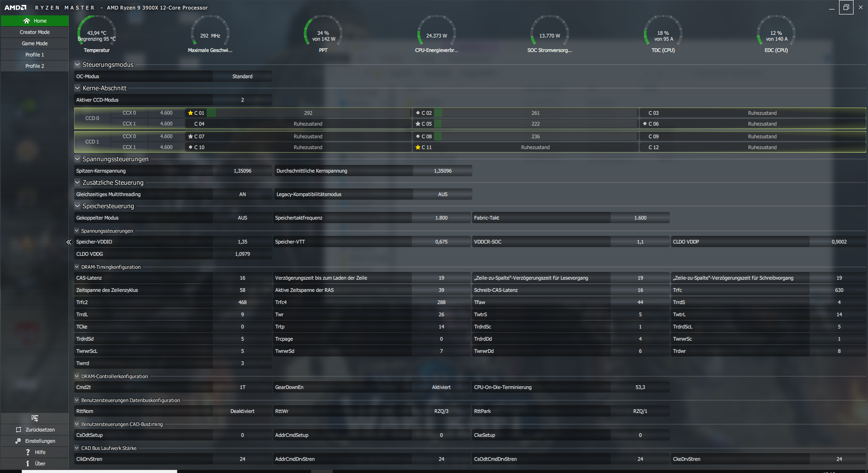
Task: Click Trfc value 630
Action: (839, 290)
